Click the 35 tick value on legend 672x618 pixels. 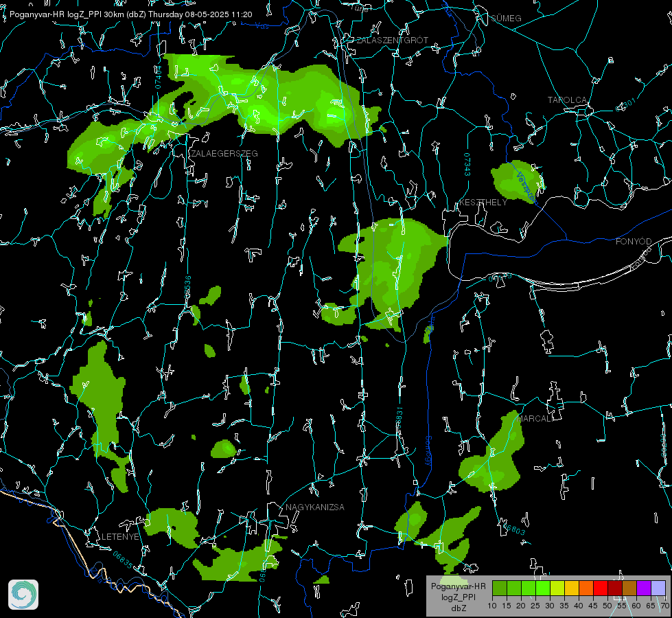564,606
